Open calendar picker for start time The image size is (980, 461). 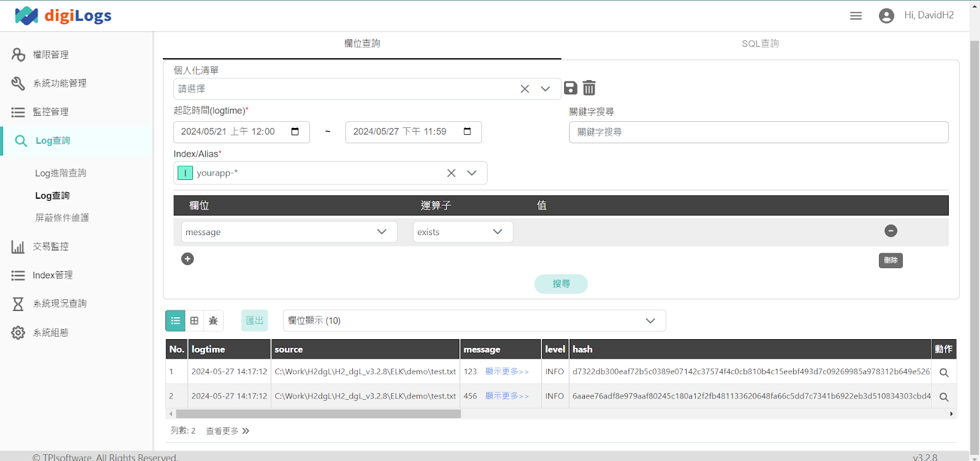(295, 132)
